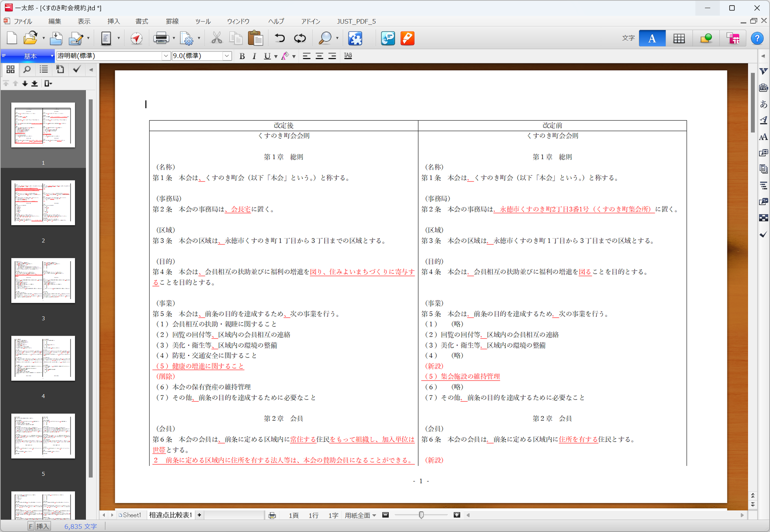Expand the 9.0 font size dropdown
Image resolution: width=770 pixels, height=532 pixels.
(227, 56)
